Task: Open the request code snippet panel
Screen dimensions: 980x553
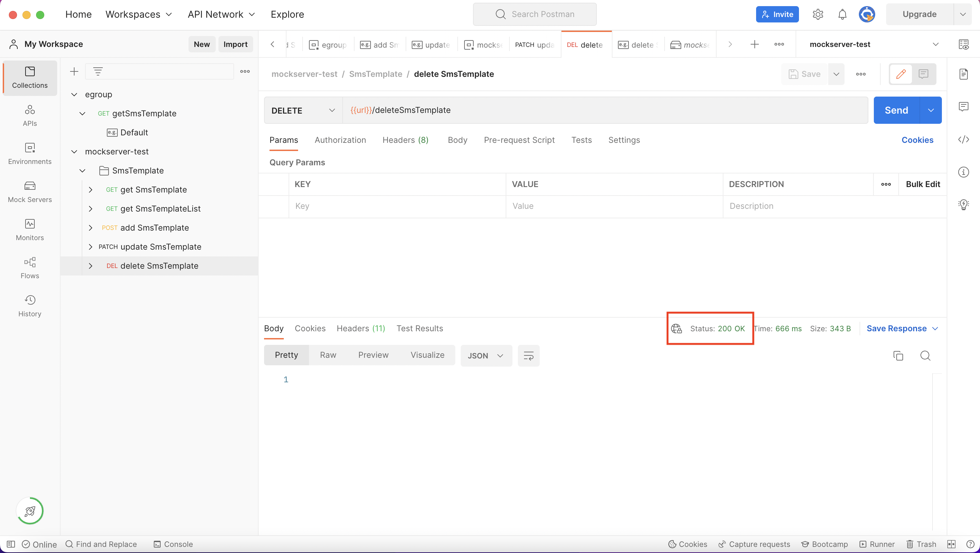Action: click(x=964, y=139)
